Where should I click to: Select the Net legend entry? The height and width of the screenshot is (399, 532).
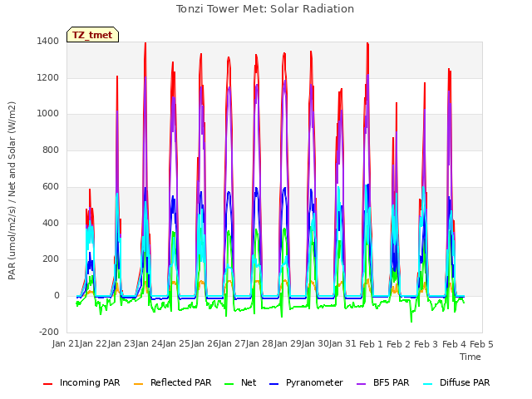(x=240, y=382)
